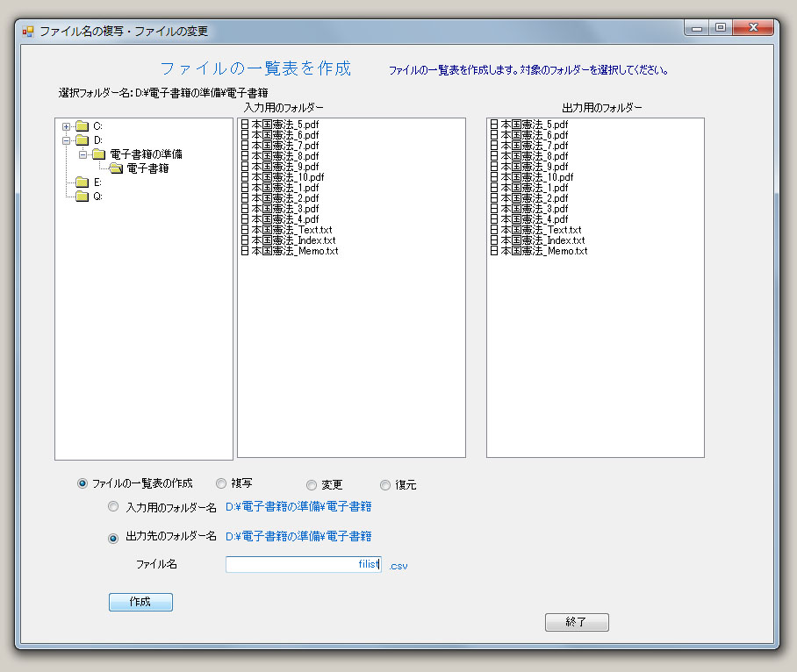Select the 入力用のフォルダー名 radio button
Image resolution: width=797 pixels, height=672 pixels.
pyautogui.click(x=113, y=507)
